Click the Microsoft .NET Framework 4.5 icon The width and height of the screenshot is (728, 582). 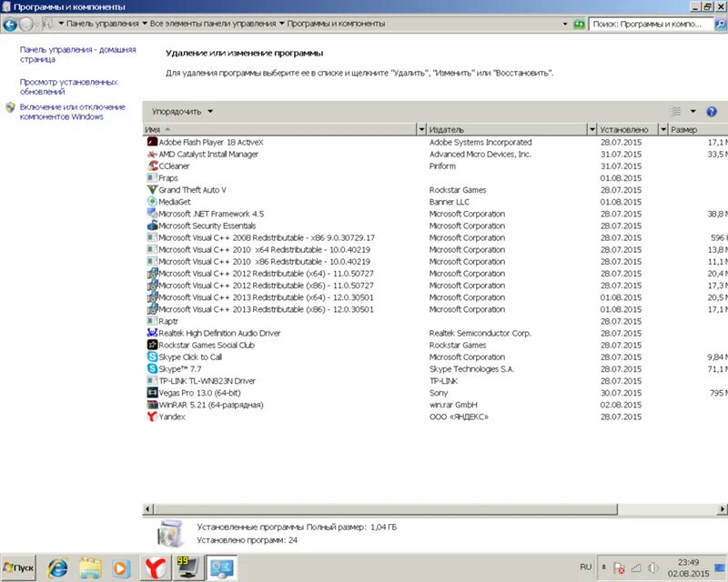[x=152, y=214]
